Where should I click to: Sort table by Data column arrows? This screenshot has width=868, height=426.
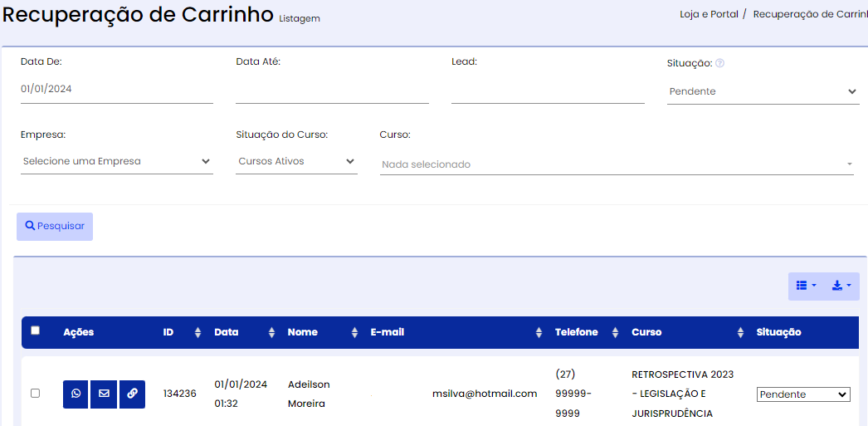point(271,332)
